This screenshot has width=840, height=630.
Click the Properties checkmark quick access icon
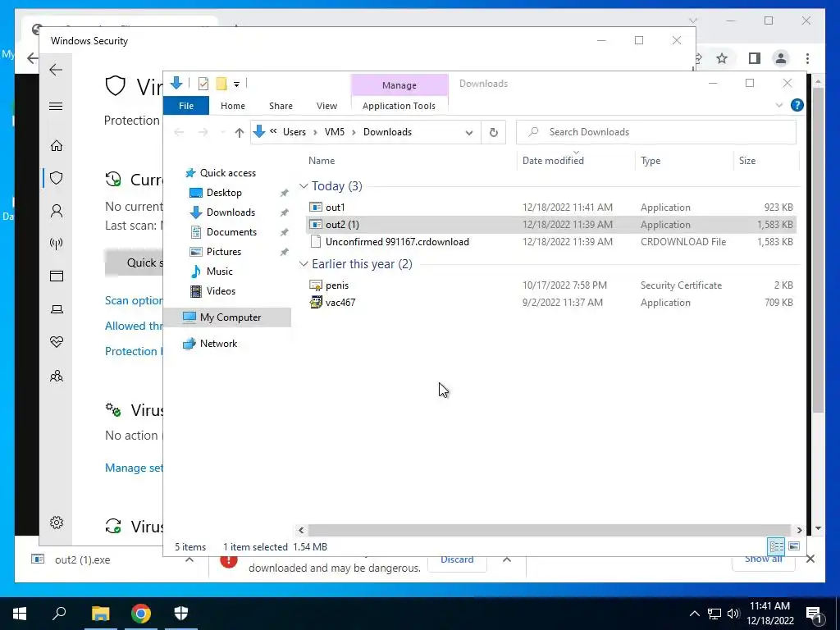pyautogui.click(x=203, y=84)
